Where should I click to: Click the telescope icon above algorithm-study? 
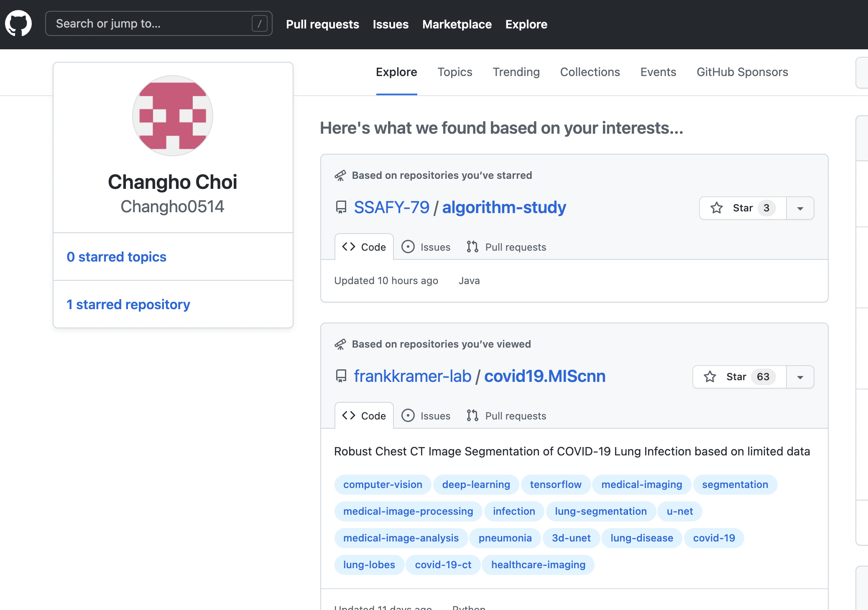pos(340,175)
